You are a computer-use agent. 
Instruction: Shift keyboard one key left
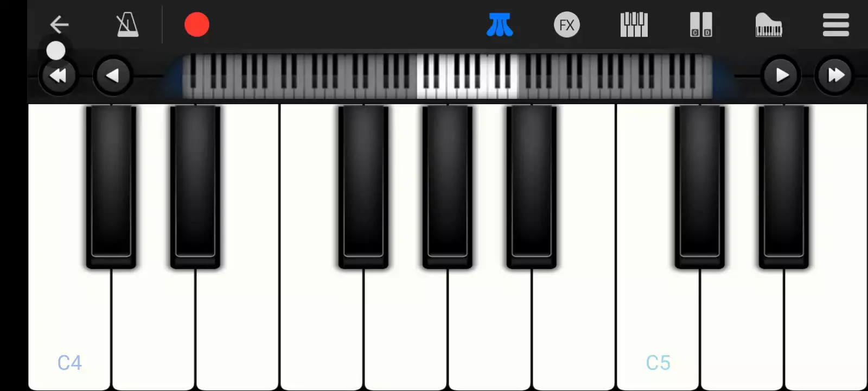coord(112,75)
